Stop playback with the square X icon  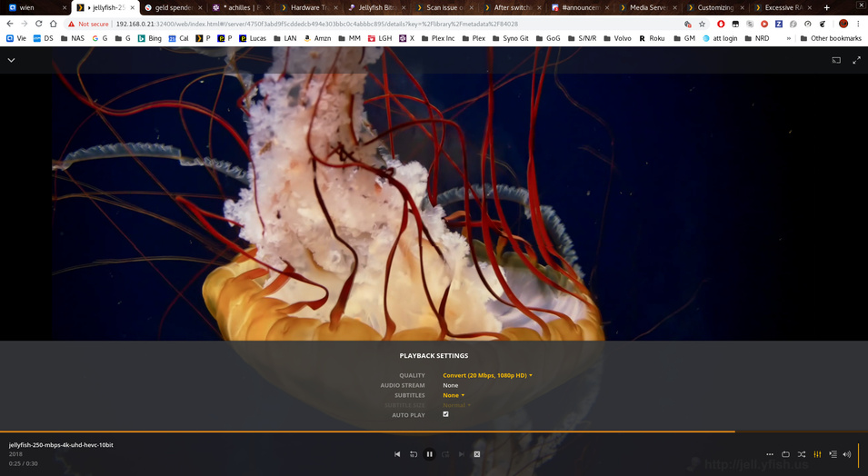click(x=477, y=454)
